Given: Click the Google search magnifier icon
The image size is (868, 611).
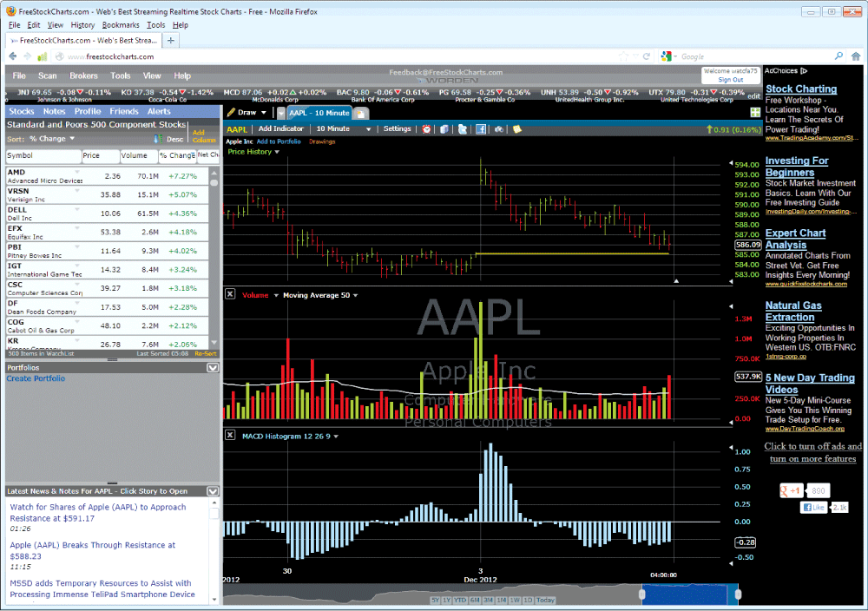Looking at the screenshot, I should pos(838,56).
